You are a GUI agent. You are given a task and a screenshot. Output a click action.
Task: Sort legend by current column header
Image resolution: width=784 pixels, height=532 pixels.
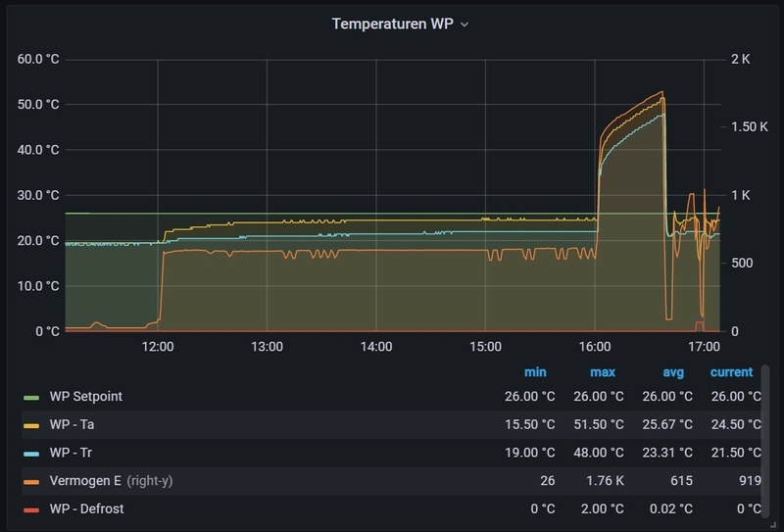click(x=731, y=372)
